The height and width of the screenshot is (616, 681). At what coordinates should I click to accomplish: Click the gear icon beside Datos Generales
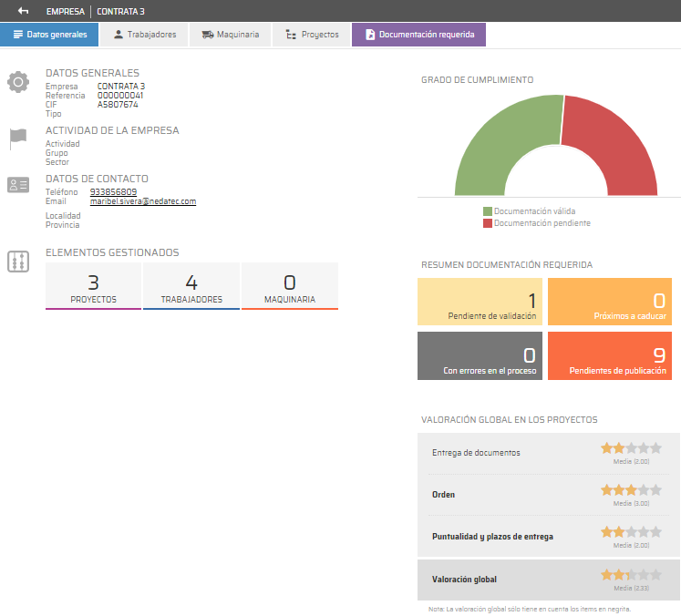coord(18,83)
